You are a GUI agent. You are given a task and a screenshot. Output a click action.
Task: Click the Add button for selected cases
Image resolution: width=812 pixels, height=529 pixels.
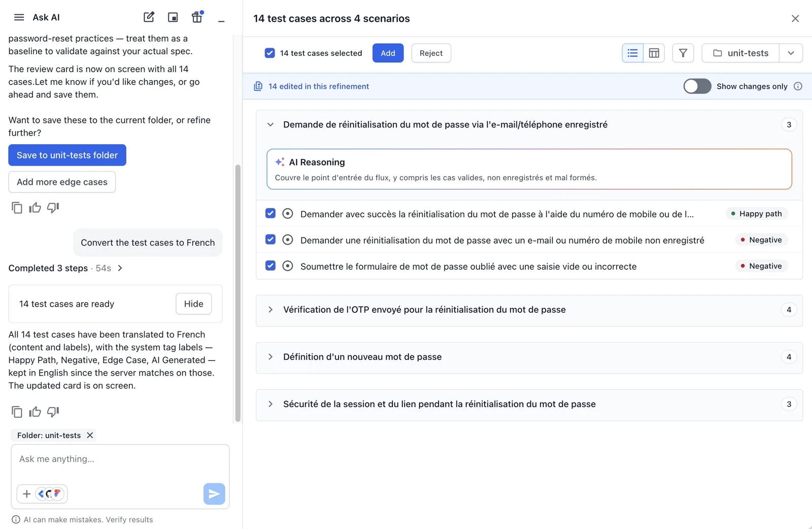388,53
